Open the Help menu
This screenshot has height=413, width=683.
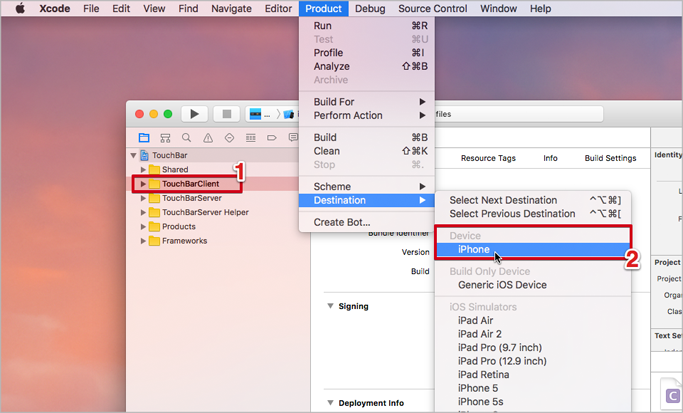(x=541, y=8)
